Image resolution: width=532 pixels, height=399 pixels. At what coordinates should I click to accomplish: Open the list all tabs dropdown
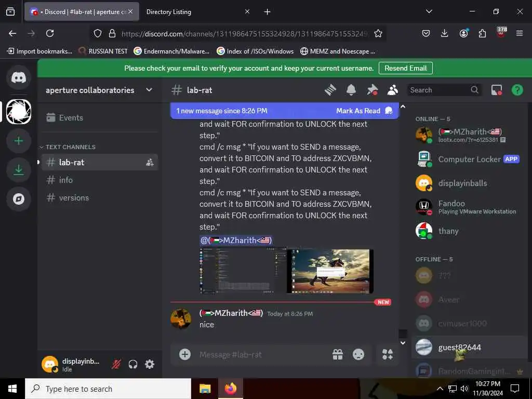[429, 12]
